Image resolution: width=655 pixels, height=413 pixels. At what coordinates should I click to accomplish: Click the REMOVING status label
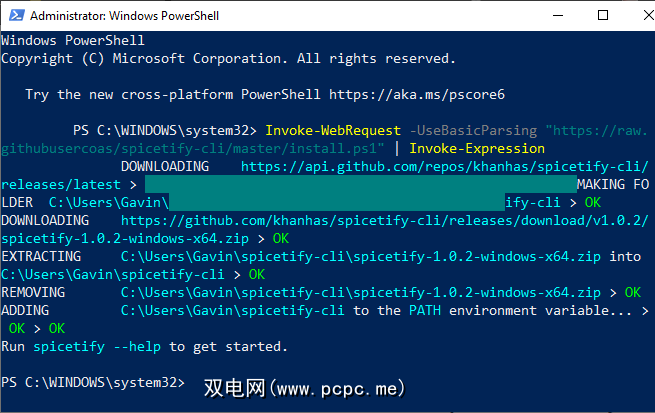click(x=33, y=293)
